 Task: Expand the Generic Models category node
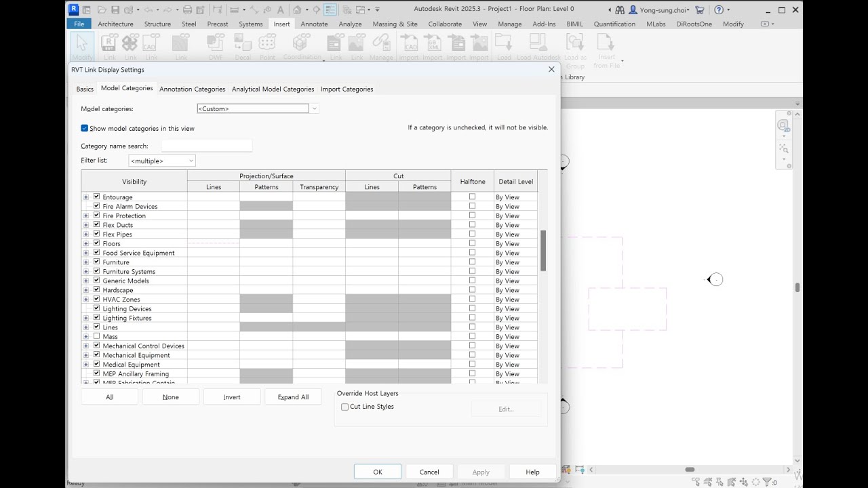[x=85, y=281]
